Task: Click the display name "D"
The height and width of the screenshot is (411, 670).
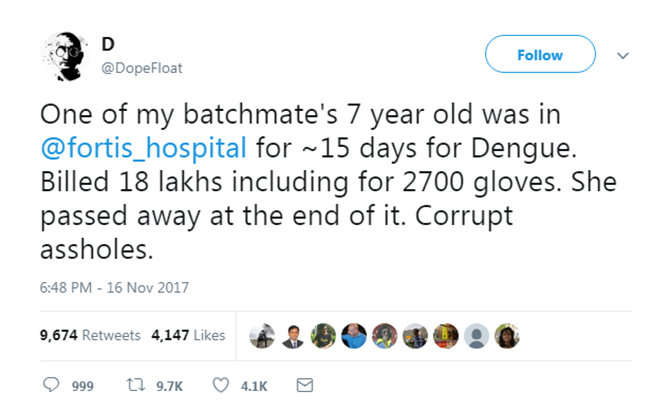Action: point(108,43)
